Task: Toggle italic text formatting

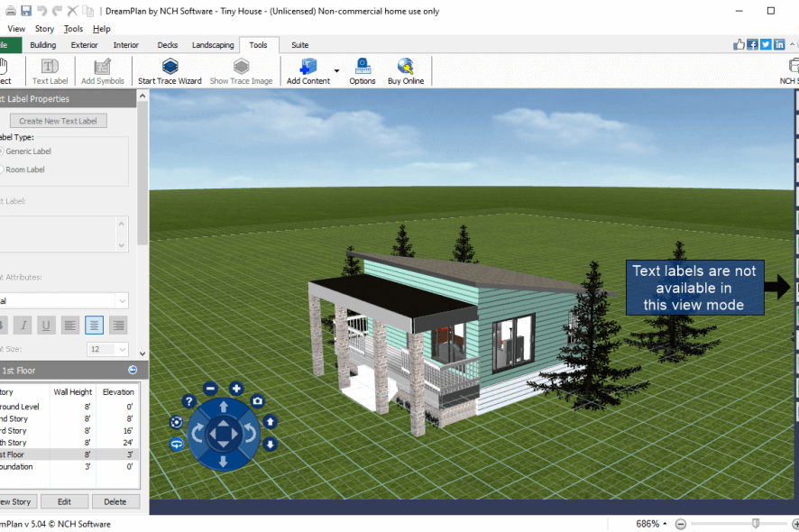Action: pos(23,326)
